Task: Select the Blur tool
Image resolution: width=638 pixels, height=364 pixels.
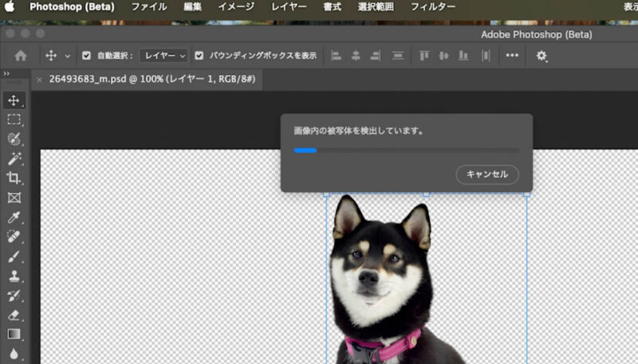Action: [14, 354]
